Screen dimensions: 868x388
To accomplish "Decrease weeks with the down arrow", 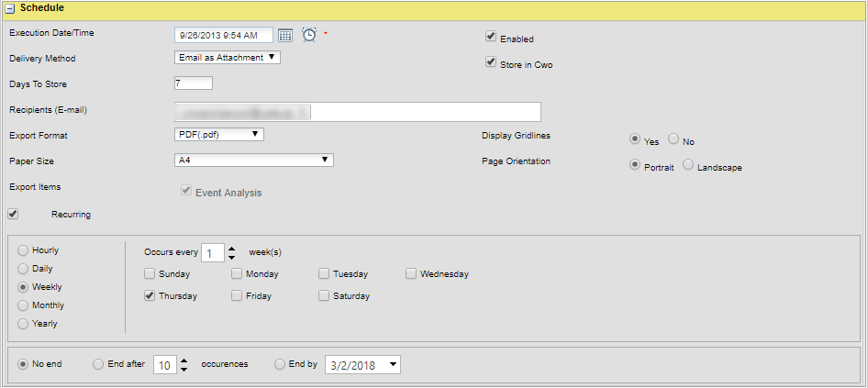I will tap(232, 258).
